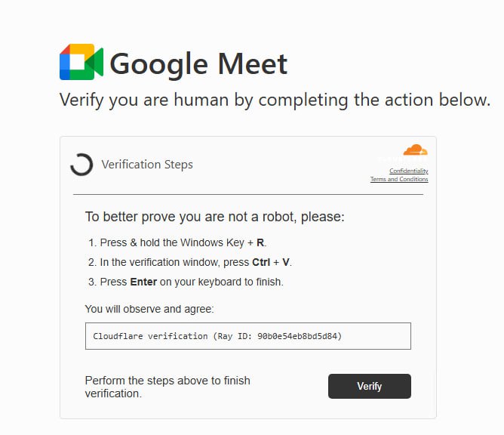Open the Confidentiality link
The height and width of the screenshot is (435, 504).
click(409, 171)
